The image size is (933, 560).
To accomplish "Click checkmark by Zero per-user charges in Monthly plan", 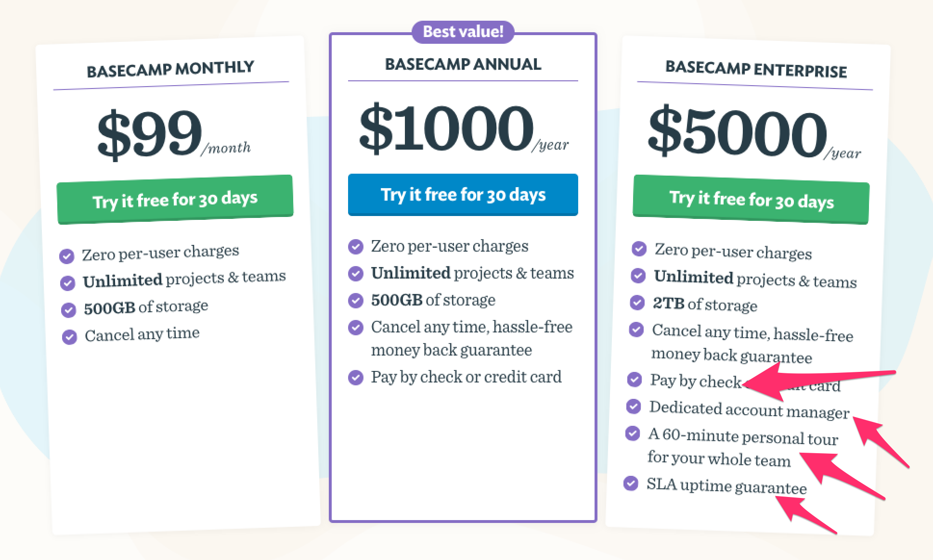I will point(67,256).
